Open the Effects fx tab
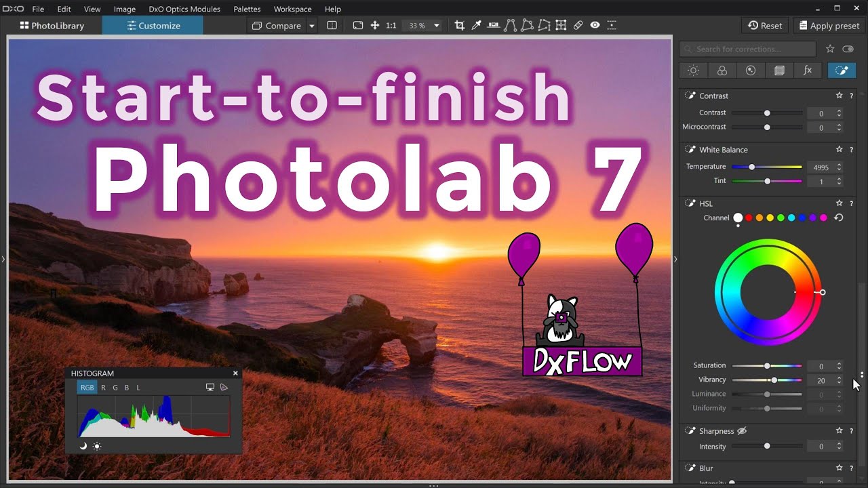Image resolution: width=868 pixels, height=488 pixels. (x=808, y=70)
